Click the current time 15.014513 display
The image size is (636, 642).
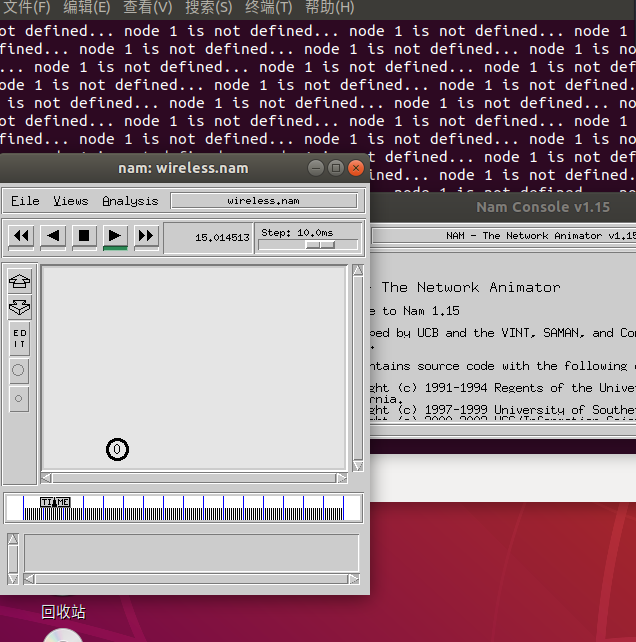(208, 238)
